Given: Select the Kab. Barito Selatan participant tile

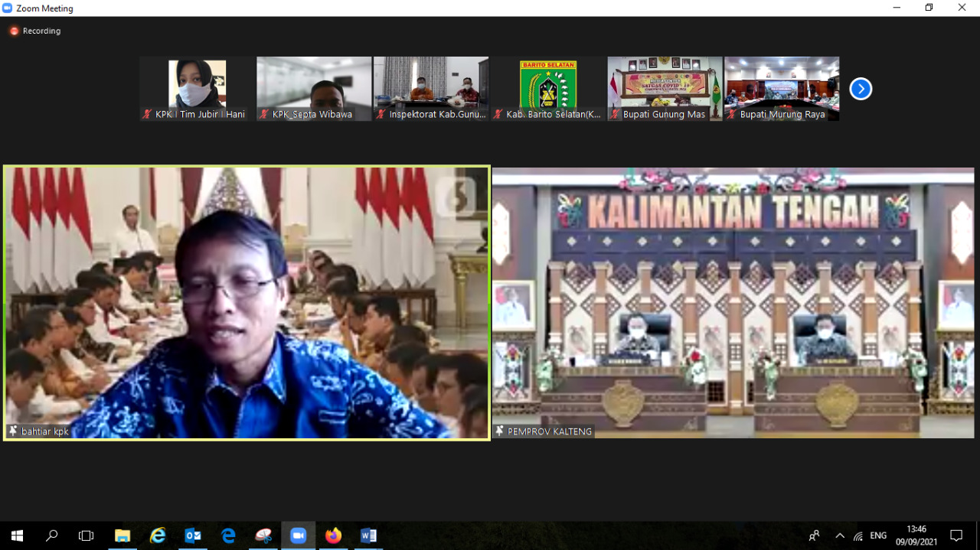Looking at the screenshot, I should pyautogui.click(x=548, y=88).
